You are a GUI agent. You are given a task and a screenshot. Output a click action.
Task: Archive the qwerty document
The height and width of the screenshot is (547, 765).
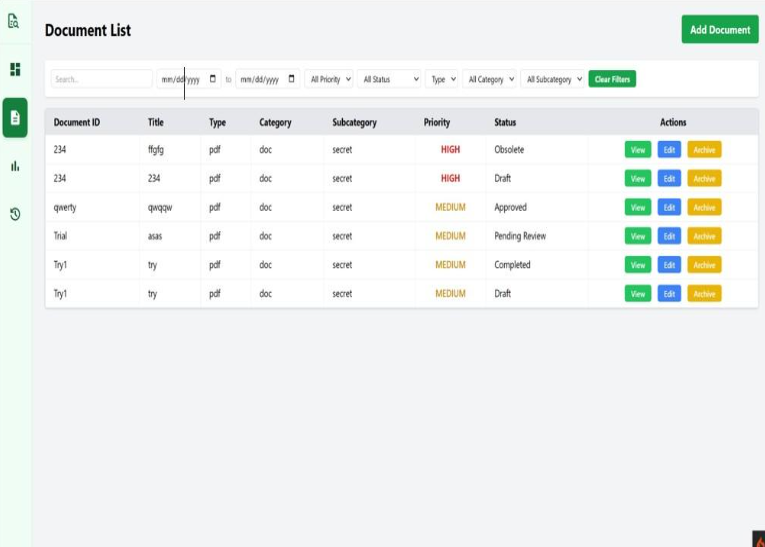click(704, 207)
